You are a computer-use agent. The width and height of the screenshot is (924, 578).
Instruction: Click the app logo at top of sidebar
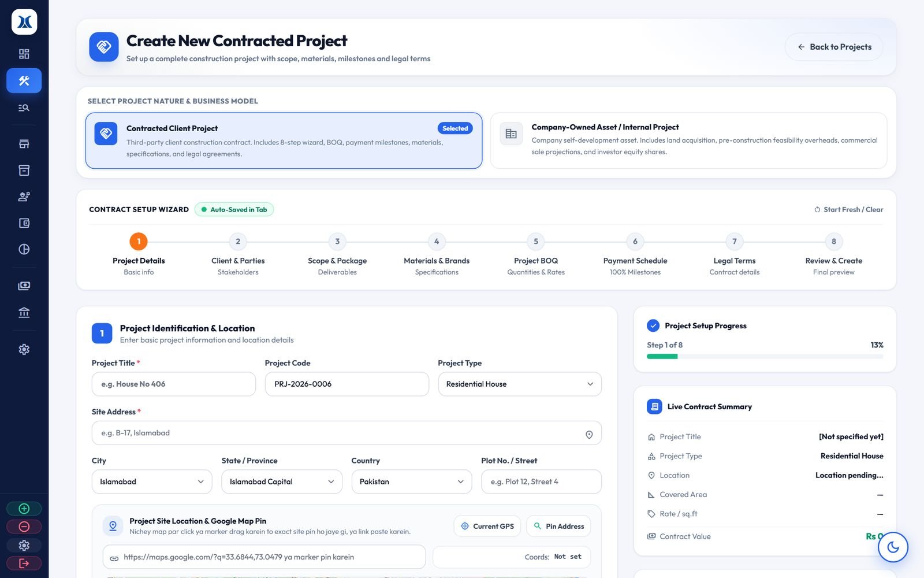24,22
